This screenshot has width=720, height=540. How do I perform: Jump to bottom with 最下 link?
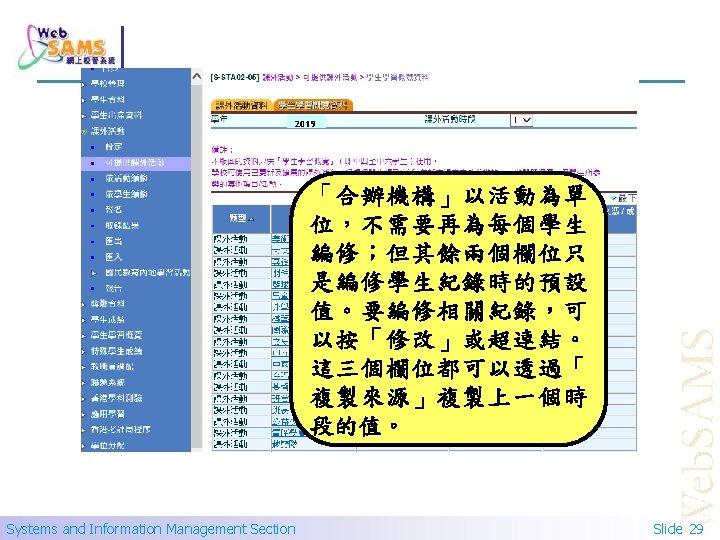point(623,198)
